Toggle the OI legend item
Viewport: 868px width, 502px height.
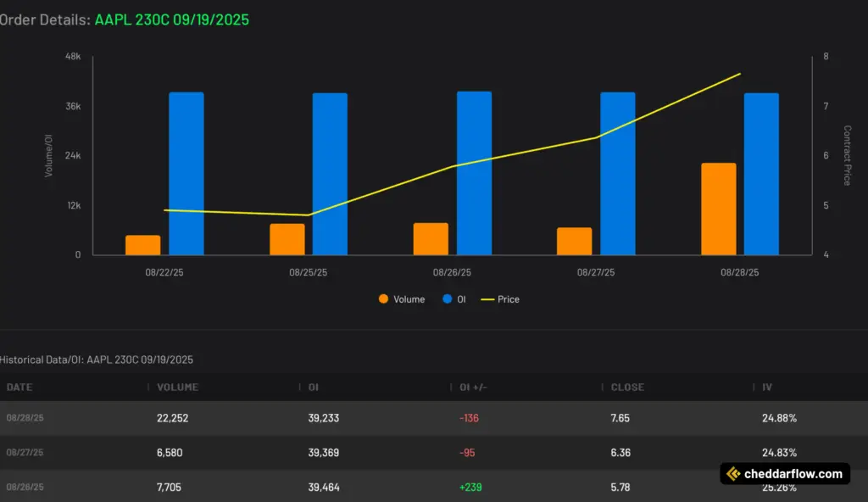click(x=454, y=299)
